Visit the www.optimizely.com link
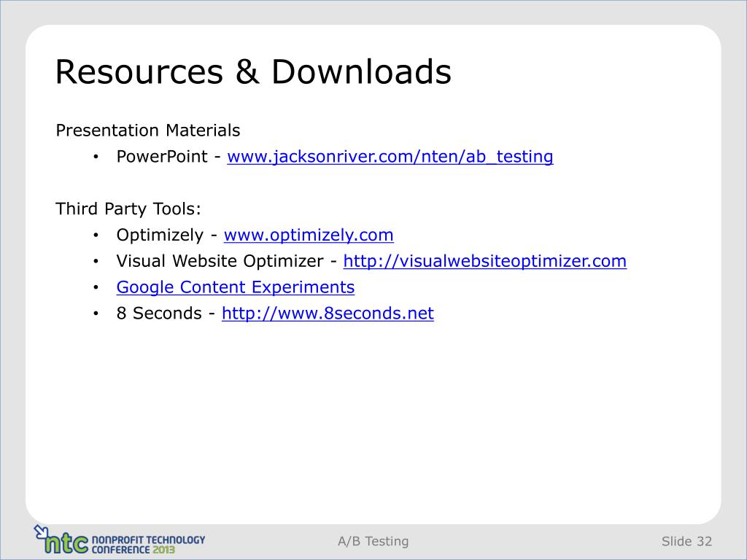The image size is (747, 560). click(309, 236)
